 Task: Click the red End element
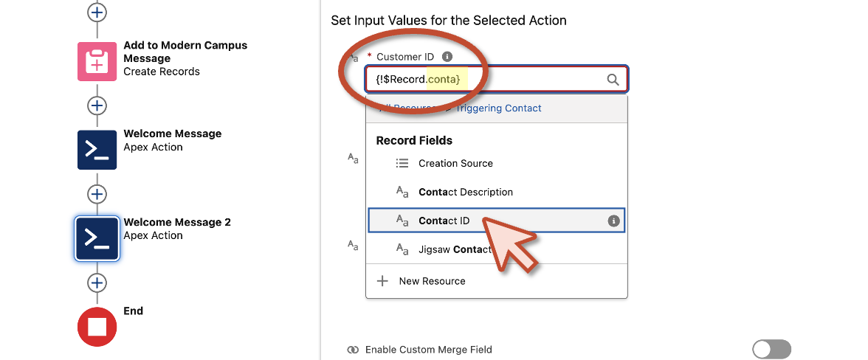click(97, 327)
